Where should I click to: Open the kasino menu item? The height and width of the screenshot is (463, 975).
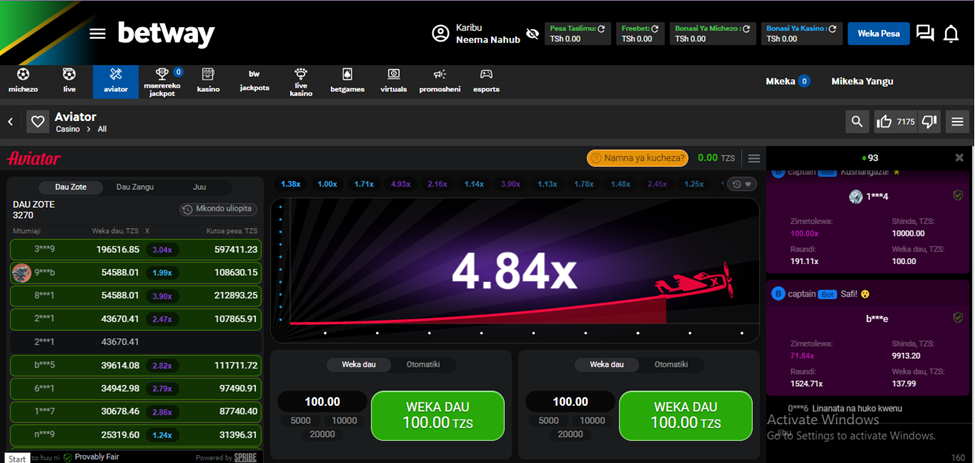[208, 80]
